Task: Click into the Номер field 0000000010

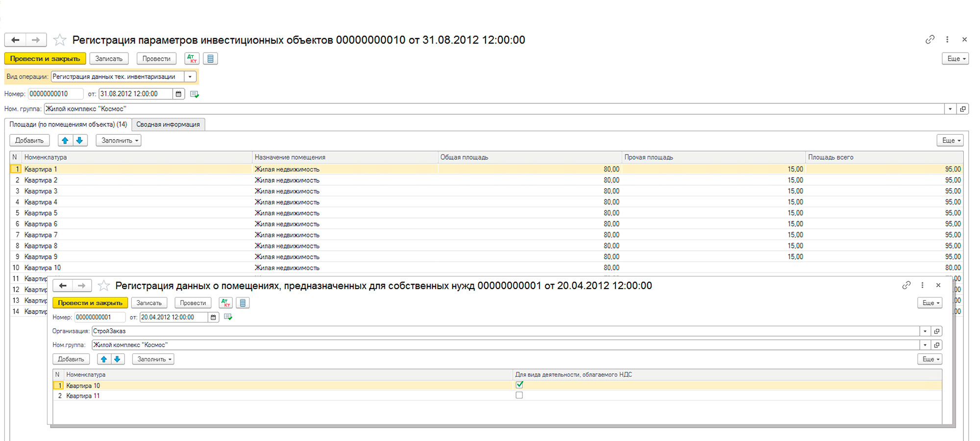Action: point(55,94)
